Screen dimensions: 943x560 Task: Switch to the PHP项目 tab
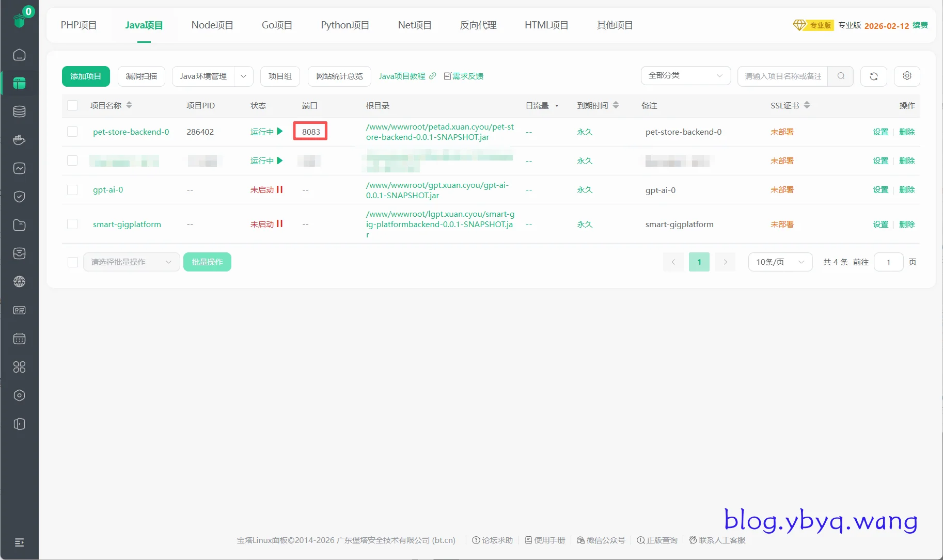[x=78, y=25]
